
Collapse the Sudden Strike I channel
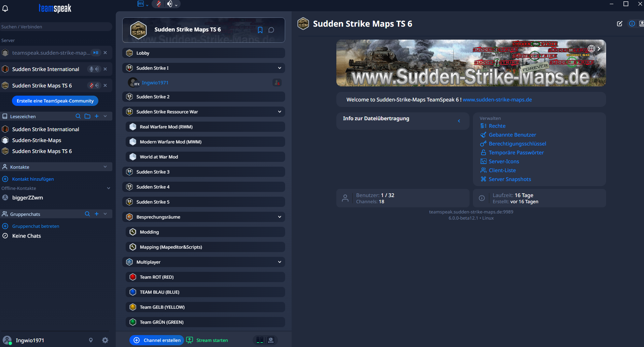(280, 68)
